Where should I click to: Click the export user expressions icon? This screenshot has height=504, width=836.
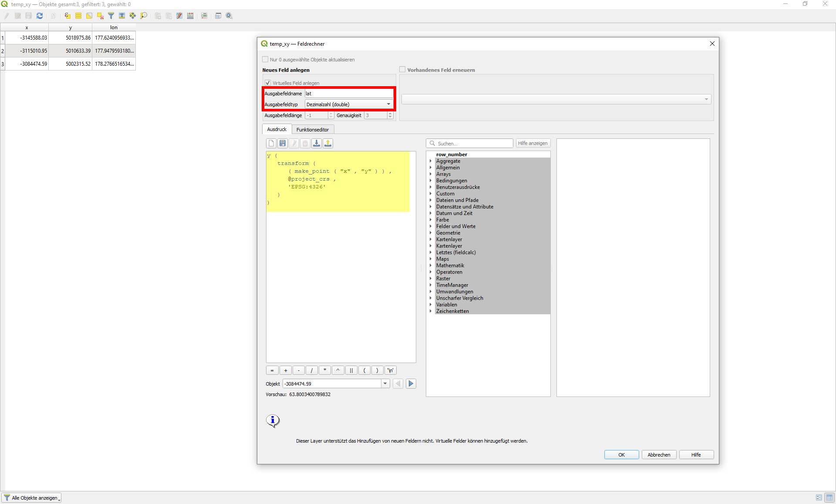click(328, 143)
